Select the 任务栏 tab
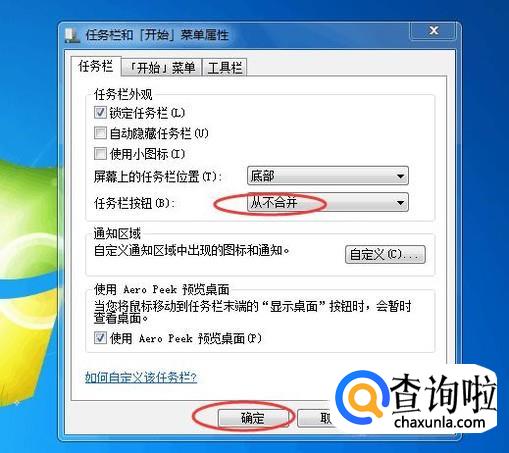The height and width of the screenshot is (453, 509). point(96,66)
